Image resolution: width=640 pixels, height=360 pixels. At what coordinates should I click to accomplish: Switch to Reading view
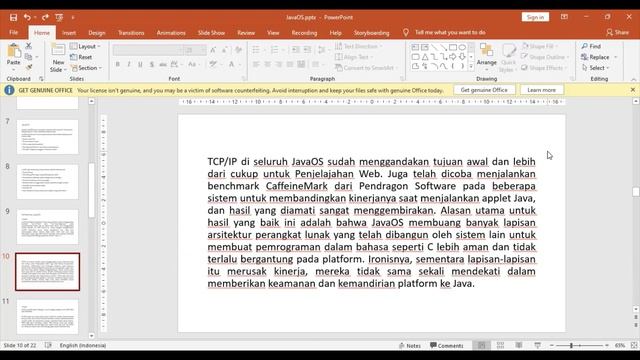pos(518,345)
